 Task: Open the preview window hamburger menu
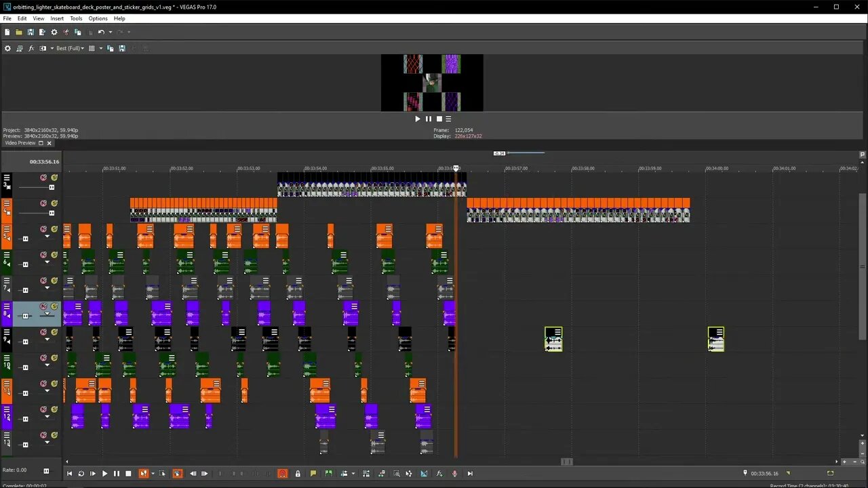[x=448, y=119]
